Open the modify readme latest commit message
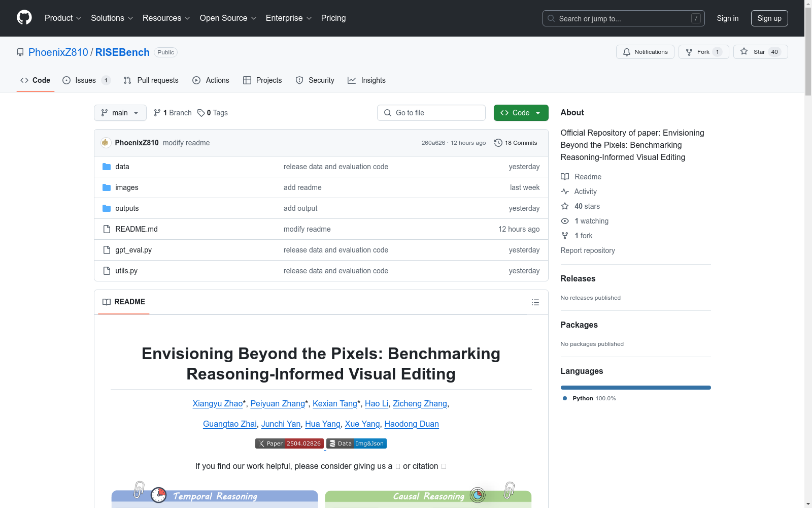The width and height of the screenshot is (812, 508). 186,143
